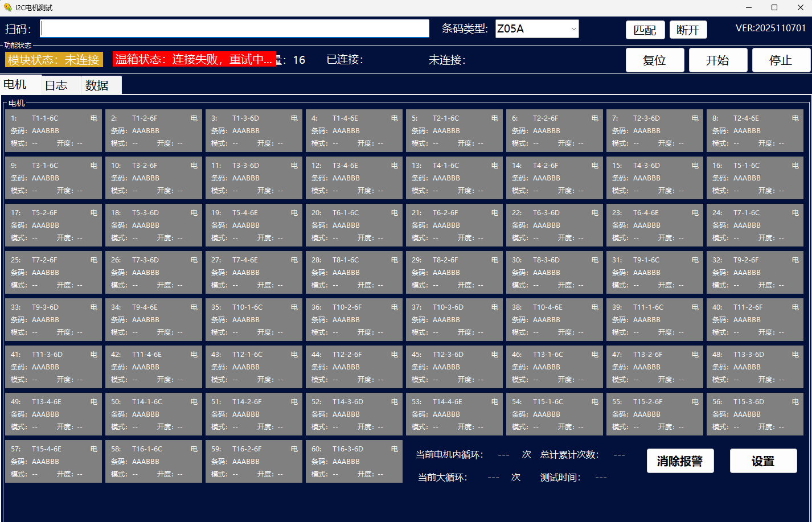Viewport: 812px width, 522px height.
Task: Open the 设置 settings button
Action: tap(763, 461)
